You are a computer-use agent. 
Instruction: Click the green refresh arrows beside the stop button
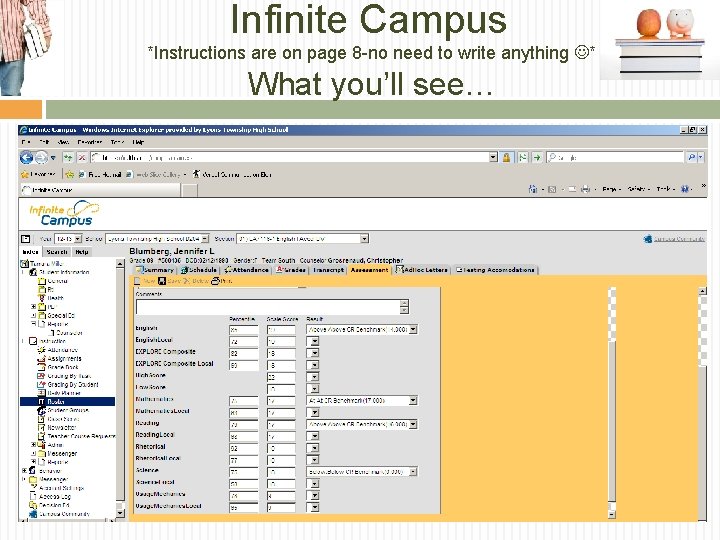(x=68, y=158)
